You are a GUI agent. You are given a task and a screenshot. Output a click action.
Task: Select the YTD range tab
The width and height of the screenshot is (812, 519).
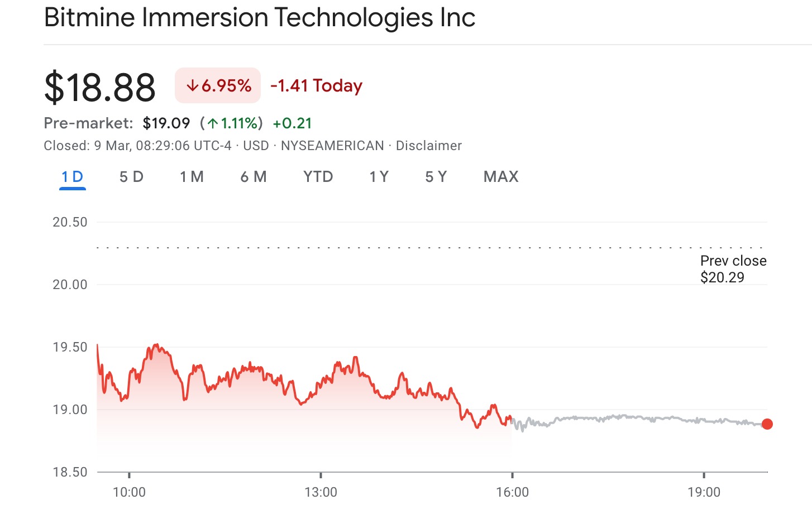click(318, 177)
